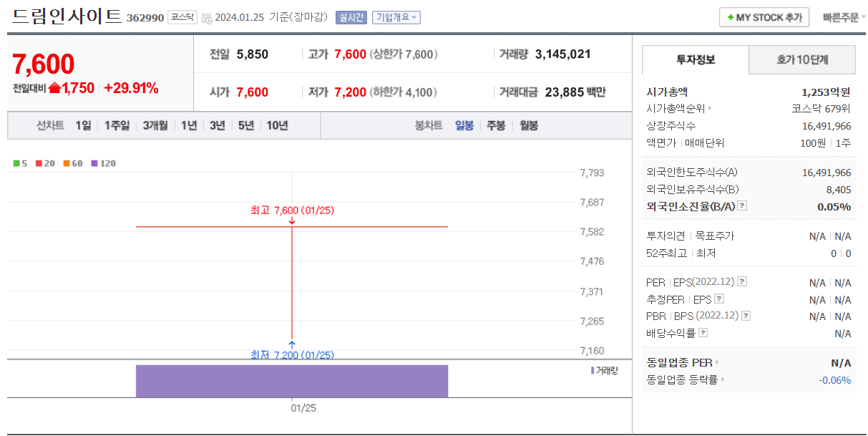
Task: Select the 주봉 candlestick chart
Action: [496, 125]
